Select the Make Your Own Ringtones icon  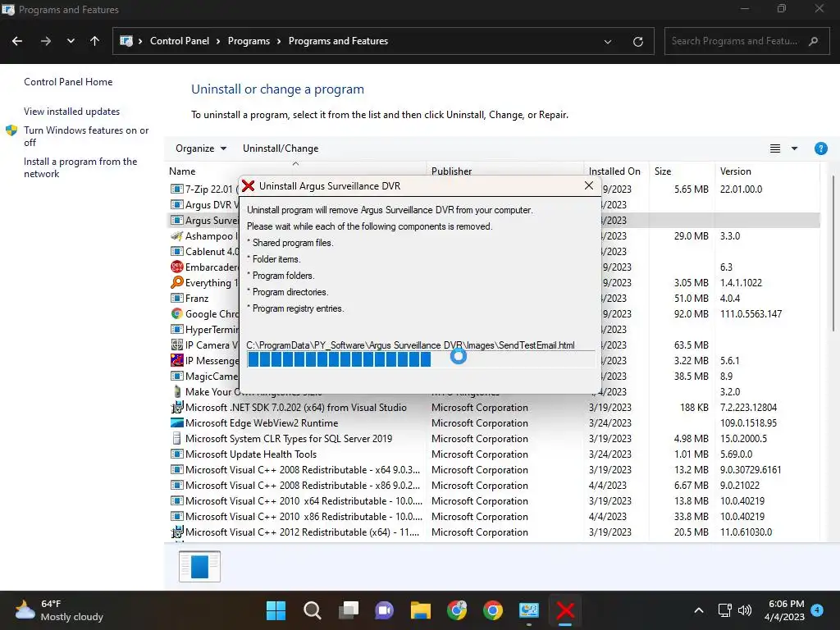click(x=177, y=391)
